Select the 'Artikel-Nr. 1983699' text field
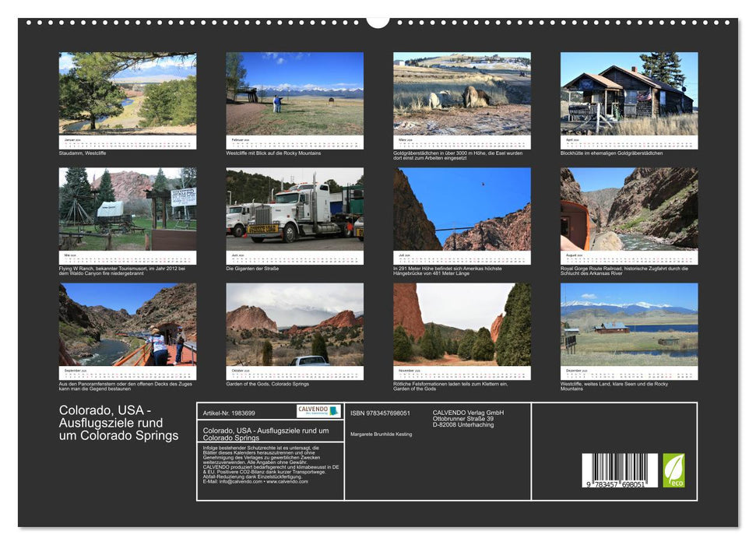This screenshot has height=545, width=756. [229, 413]
